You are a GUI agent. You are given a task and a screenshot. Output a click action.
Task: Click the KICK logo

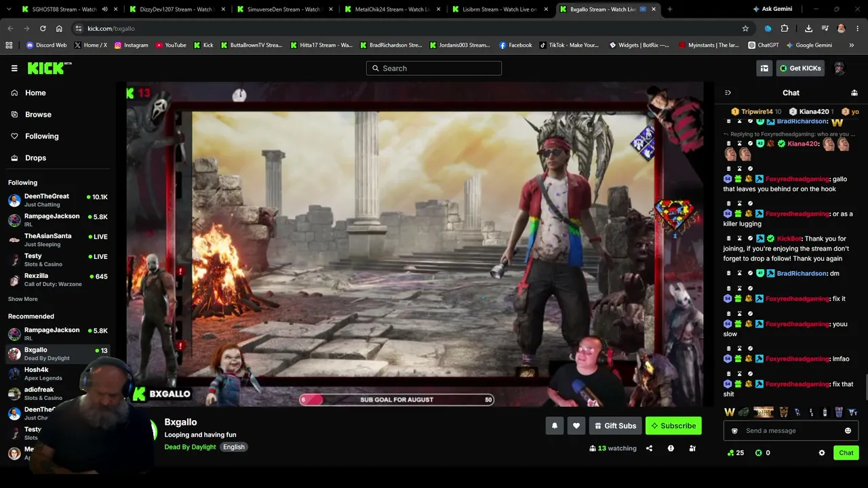coord(50,68)
